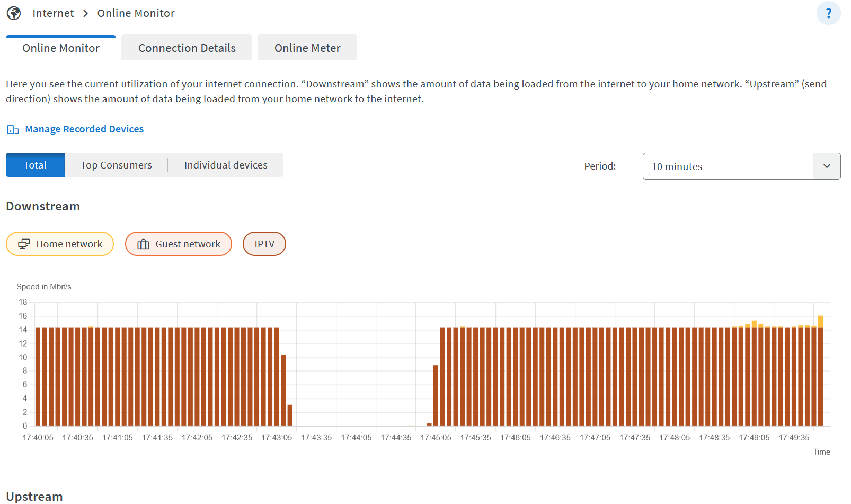
Task: Show Top Consumers view
Action: coord(116,165)
